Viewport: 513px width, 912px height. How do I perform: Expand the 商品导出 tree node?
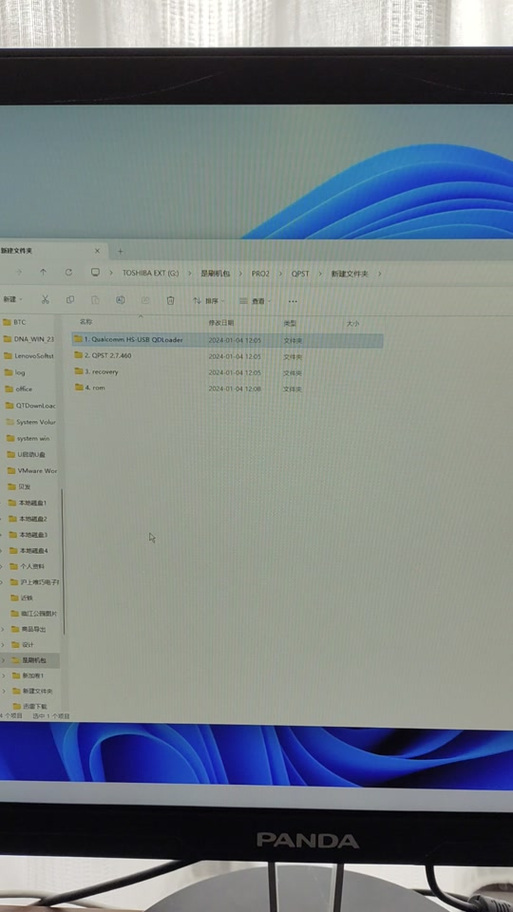pyautogui.click(x=3, y=629)
